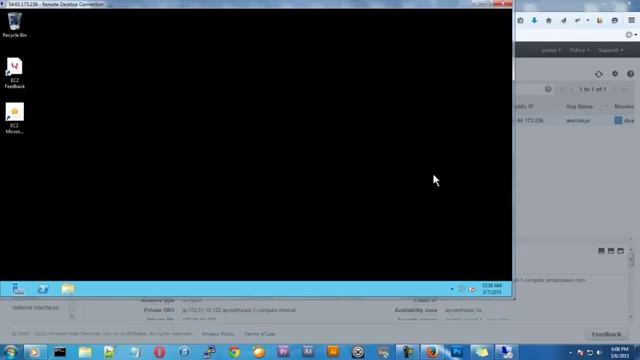
Task: Select Network Interfaces in AWS sidebar
Action: tap(36, 307)
